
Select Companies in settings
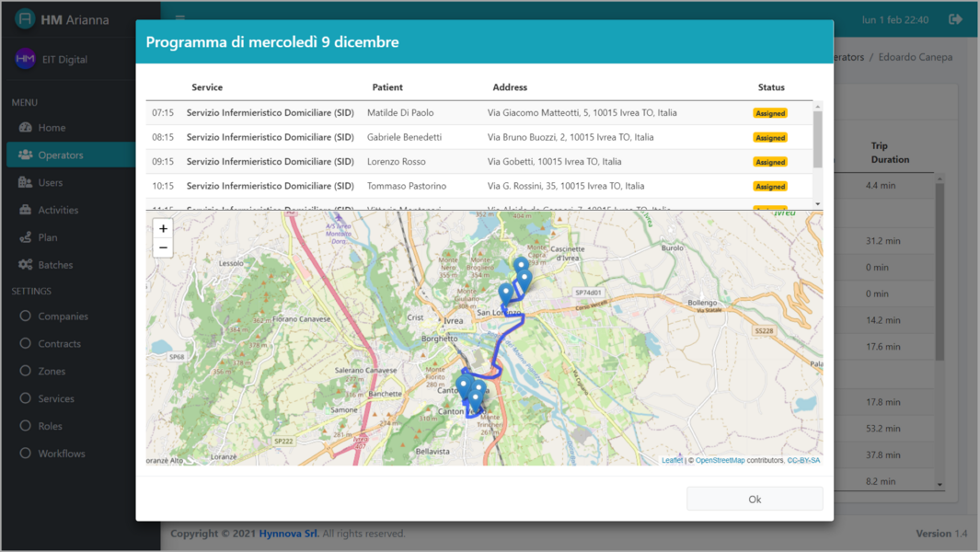pyautogui.click(x=63, y=316)
